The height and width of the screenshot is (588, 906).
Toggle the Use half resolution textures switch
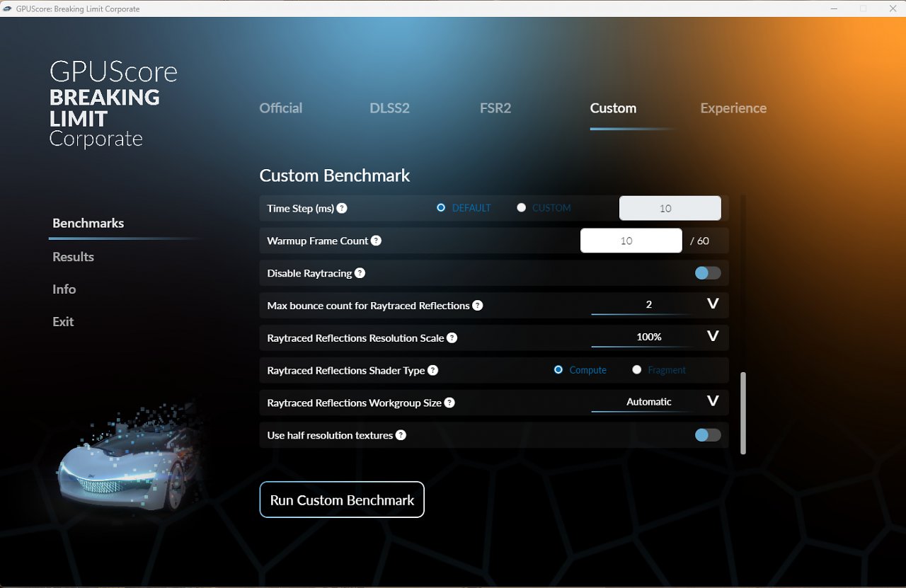tap(708, 435)
